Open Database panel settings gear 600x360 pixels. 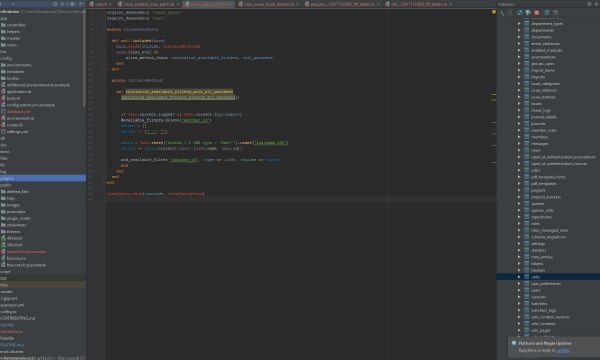tap(589, 4)
